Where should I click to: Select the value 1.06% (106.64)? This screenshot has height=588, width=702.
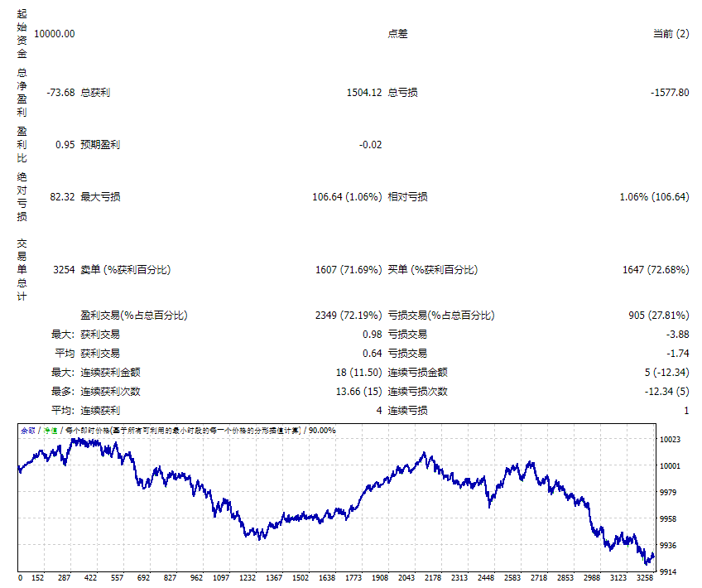click(x=654, y=196)
